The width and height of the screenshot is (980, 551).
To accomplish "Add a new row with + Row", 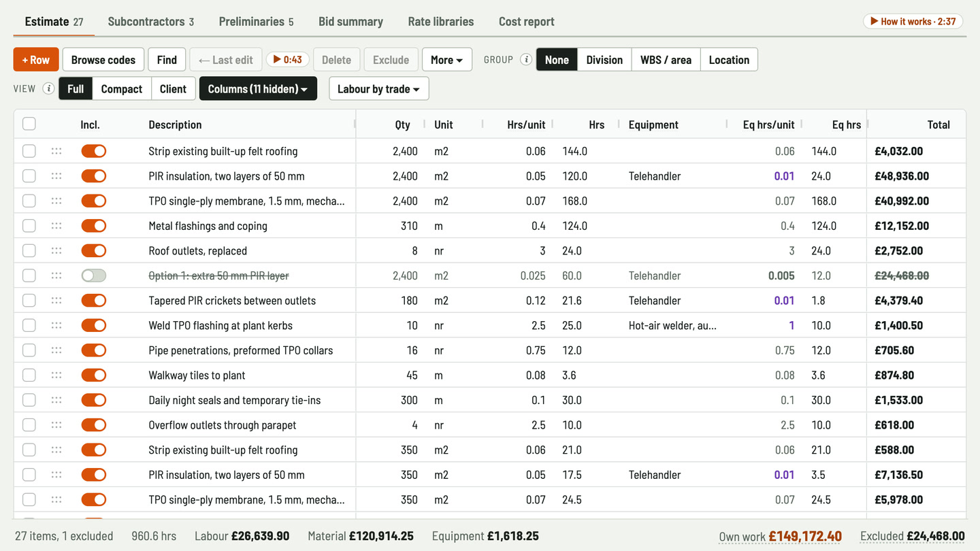I will point(36,60).
